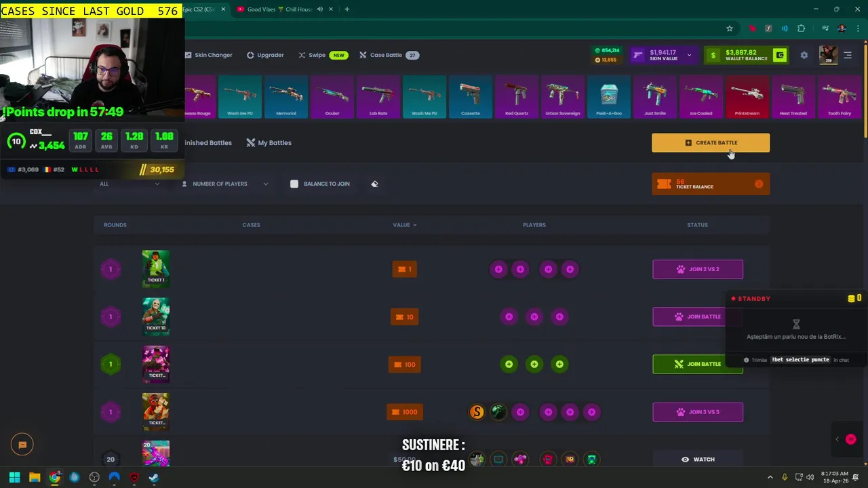Screen dimensions: 868x488
Task: Open the Ticket 1 case thumbnail
Action: point(156,268)
